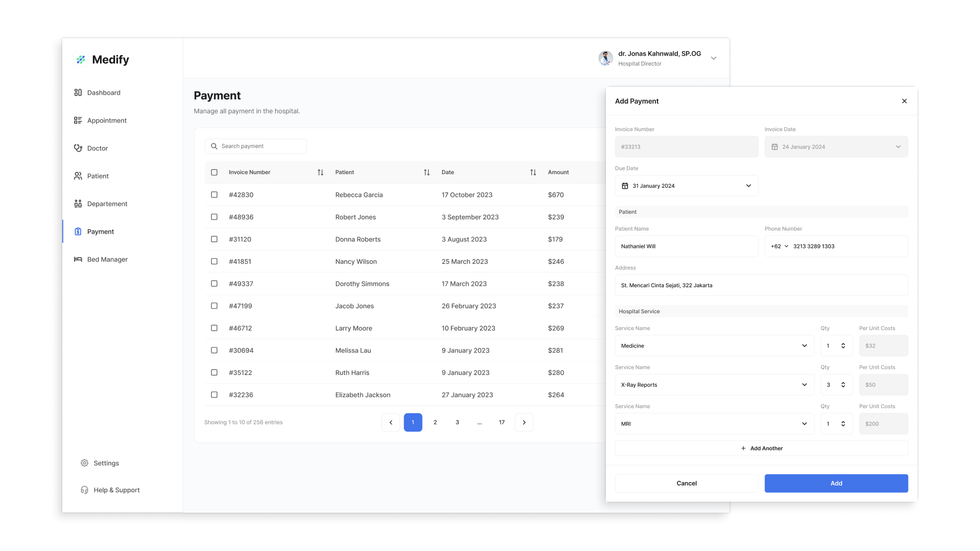Check the box for invoice #47199
The image size is (980, 551).
[214, 306]
